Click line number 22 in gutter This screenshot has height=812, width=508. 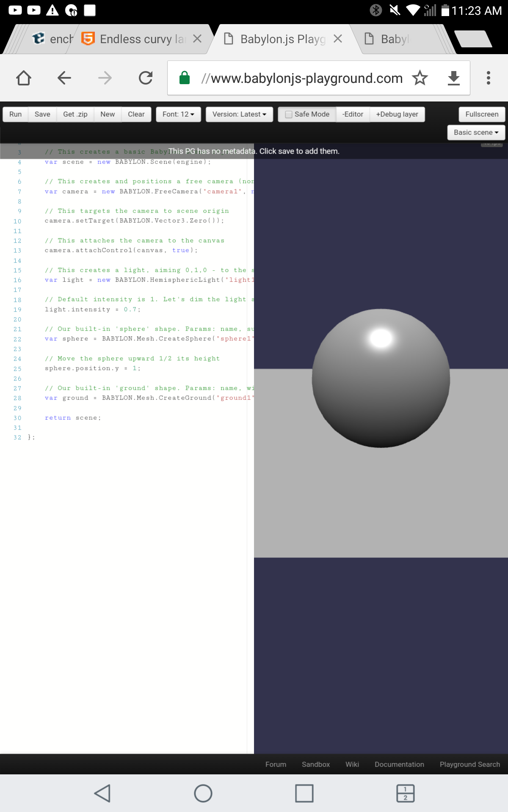pos(17,339)
